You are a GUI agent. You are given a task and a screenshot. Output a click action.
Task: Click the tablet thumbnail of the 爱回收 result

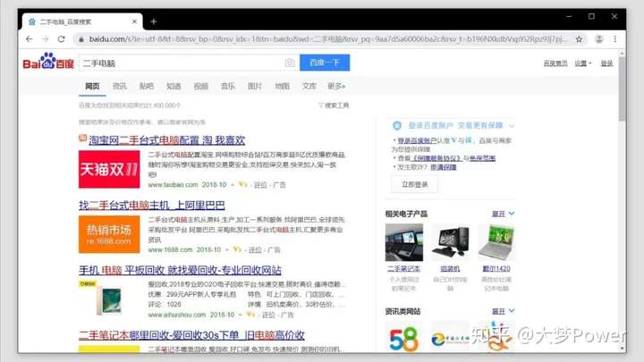coord(109,301)
